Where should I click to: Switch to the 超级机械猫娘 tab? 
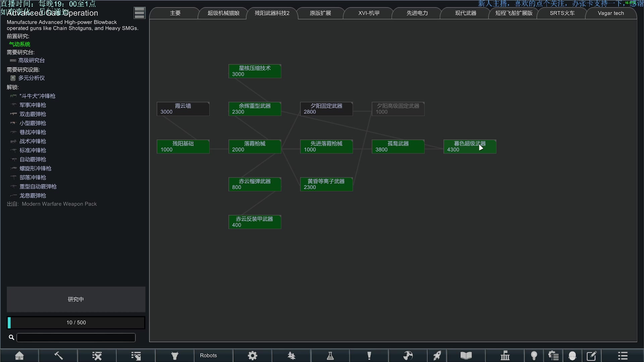click(223, 13)
